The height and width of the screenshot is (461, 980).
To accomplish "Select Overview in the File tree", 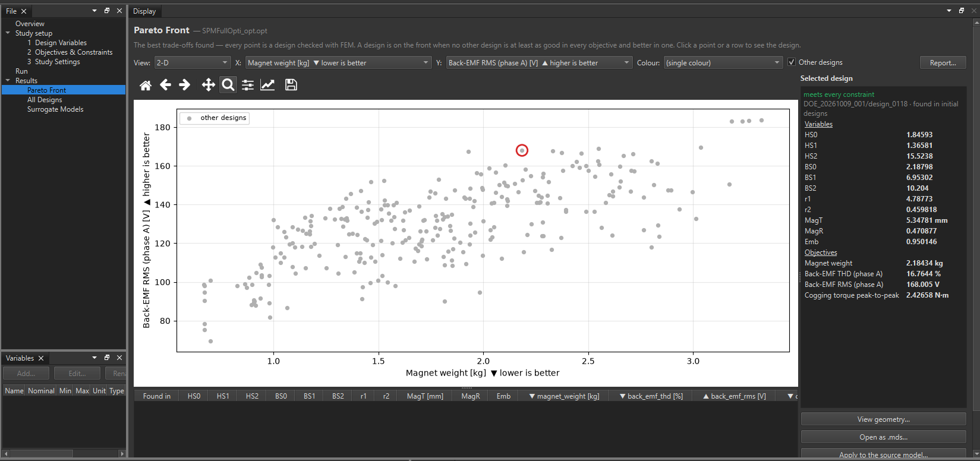I will tap(30, 24).
